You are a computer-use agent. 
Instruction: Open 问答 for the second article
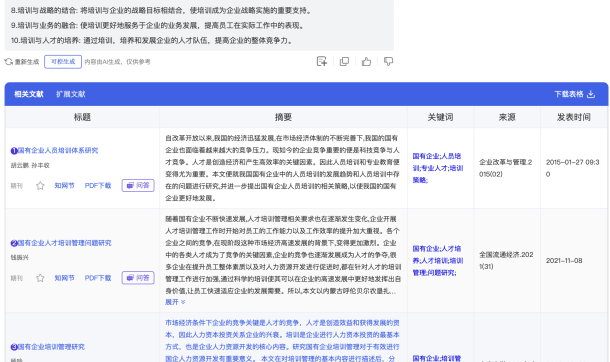point(138,278)
